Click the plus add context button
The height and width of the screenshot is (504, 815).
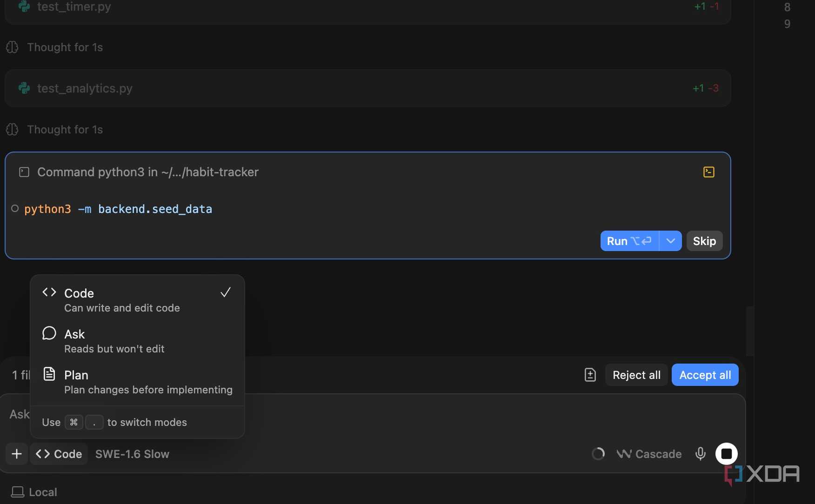pyautogui.click(x=17, y=454)
